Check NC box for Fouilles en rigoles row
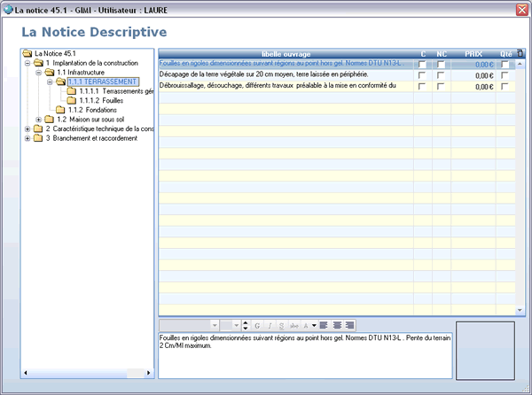 pyautogui.click(x=441, y=65)
